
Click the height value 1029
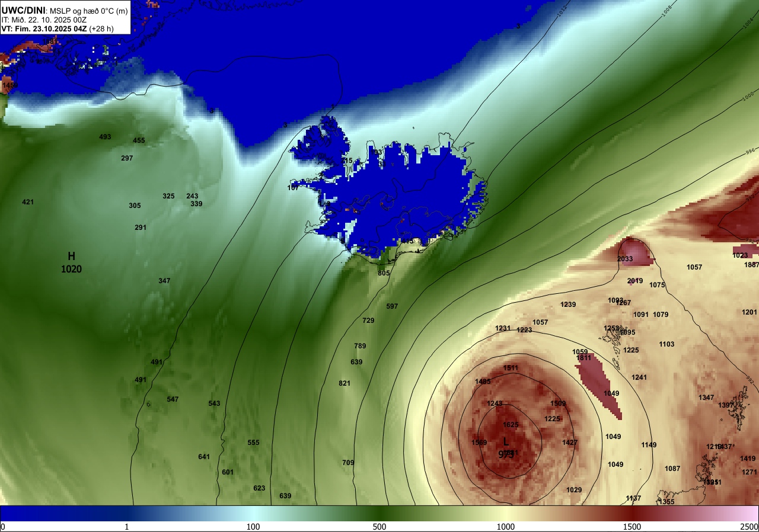574,490
